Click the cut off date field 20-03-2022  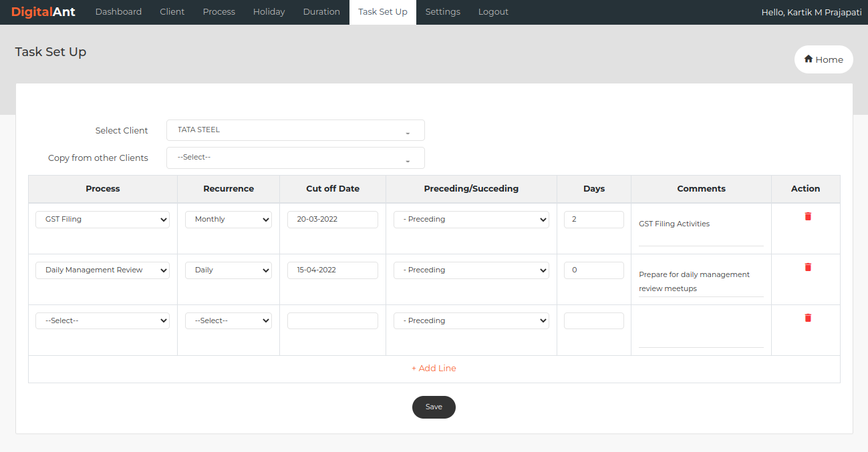click(x=332, y=220)
